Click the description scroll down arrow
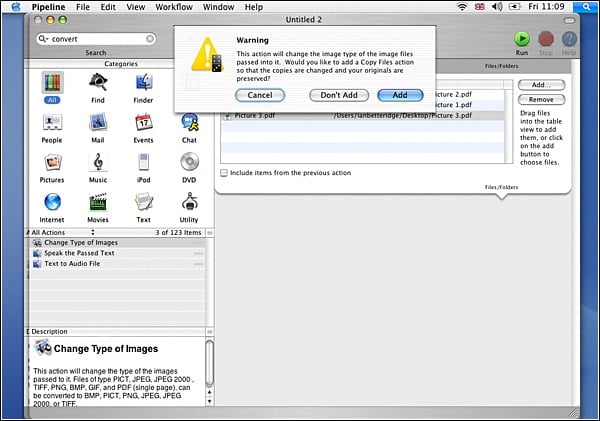Screen dimensions: 600x421 point(209,401)
